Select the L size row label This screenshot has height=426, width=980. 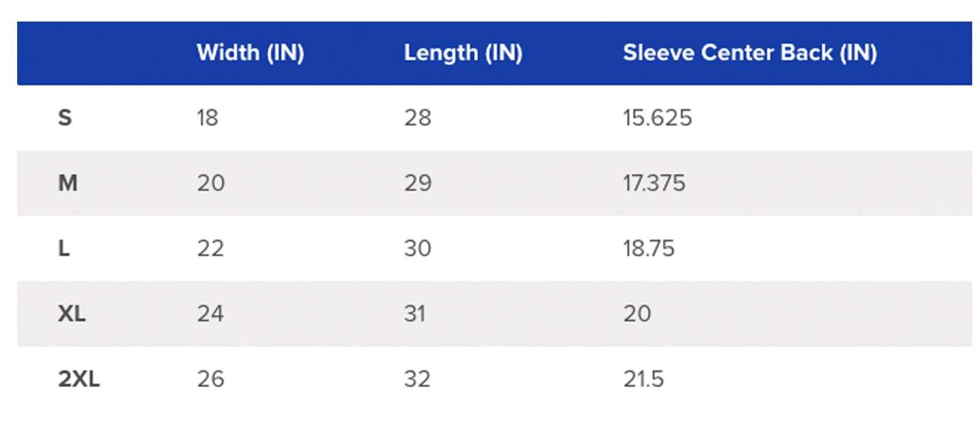(64, 248)
